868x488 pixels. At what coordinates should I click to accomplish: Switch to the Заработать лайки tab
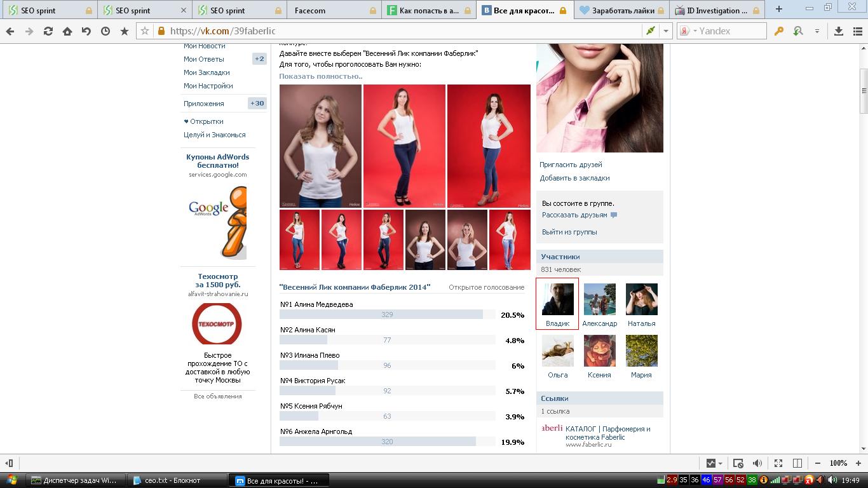[621, 10]
